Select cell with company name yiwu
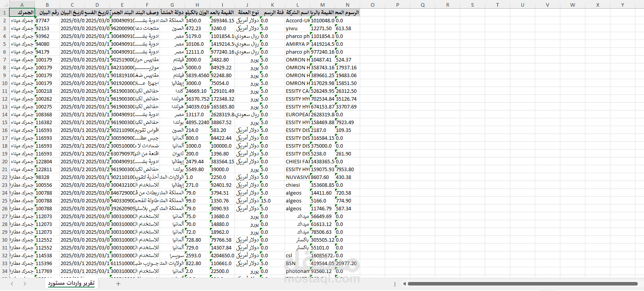The width and height of the screenshot is (644, 291). click(298, 28)
